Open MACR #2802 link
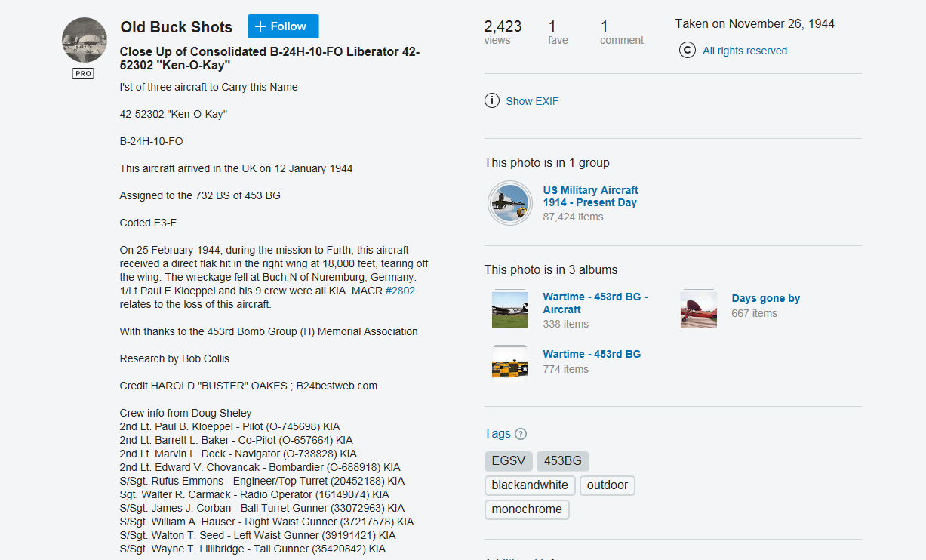The height and width of the screenshot is (560, 926). pos(400,291)
